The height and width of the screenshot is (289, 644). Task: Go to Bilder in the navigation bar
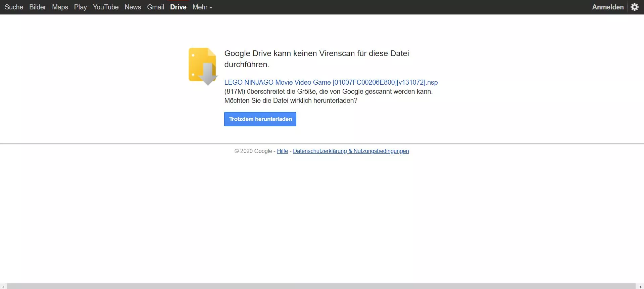point(38,7)
